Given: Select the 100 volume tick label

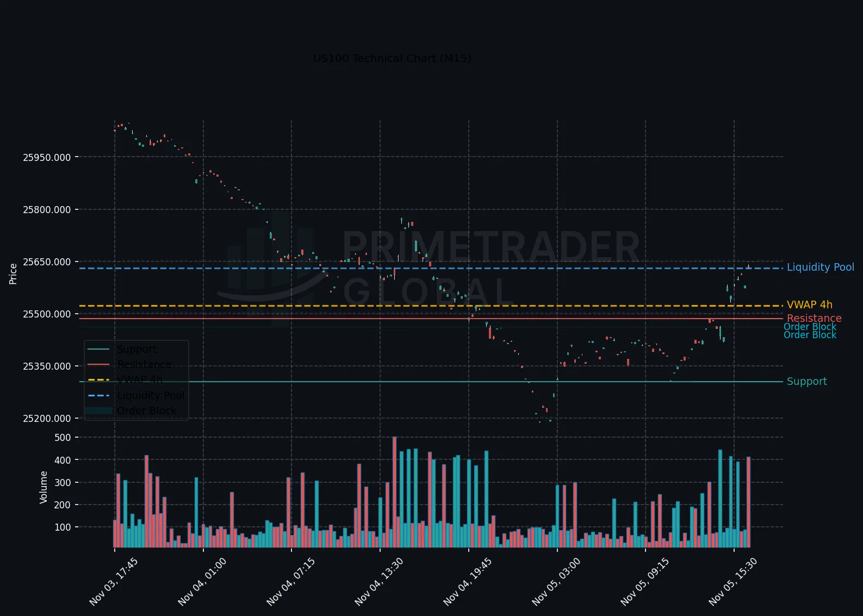Looking at the screenshot, I should (63, 527).
